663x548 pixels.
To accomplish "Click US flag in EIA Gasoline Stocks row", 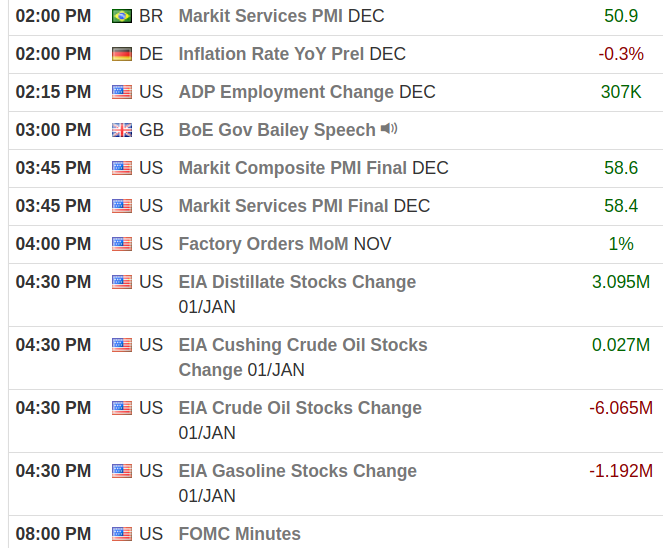I will [x=121, y=471].
